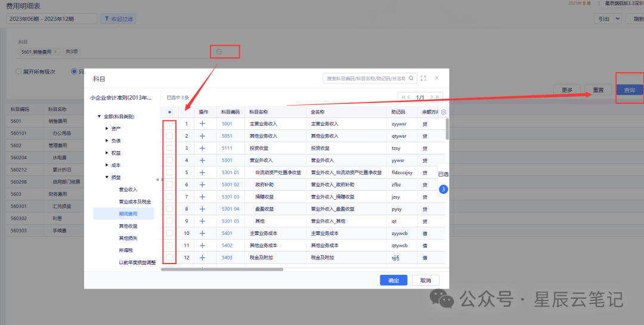This screenshot has width=644, height=325.
Task: Click the plus icon for row 5301 04
Action: pos(202,209)
